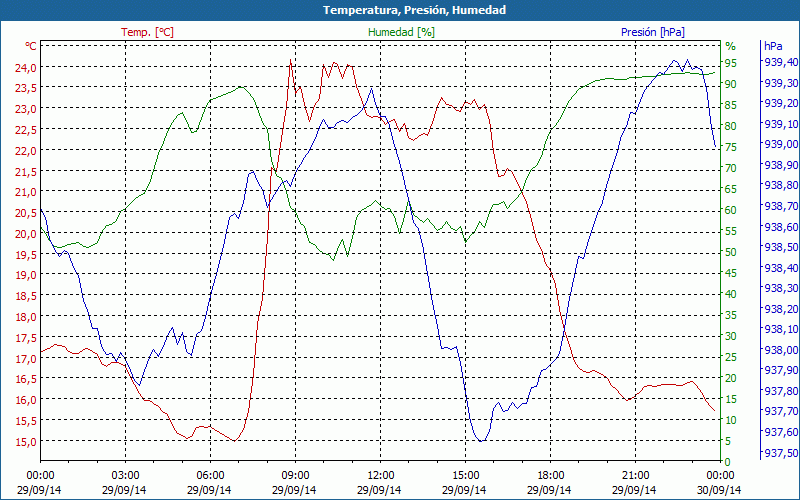The height and width of the screenshot is (500, 800).
Task: Click the 09:00 time axis label
Action: (x=295, y=475)
